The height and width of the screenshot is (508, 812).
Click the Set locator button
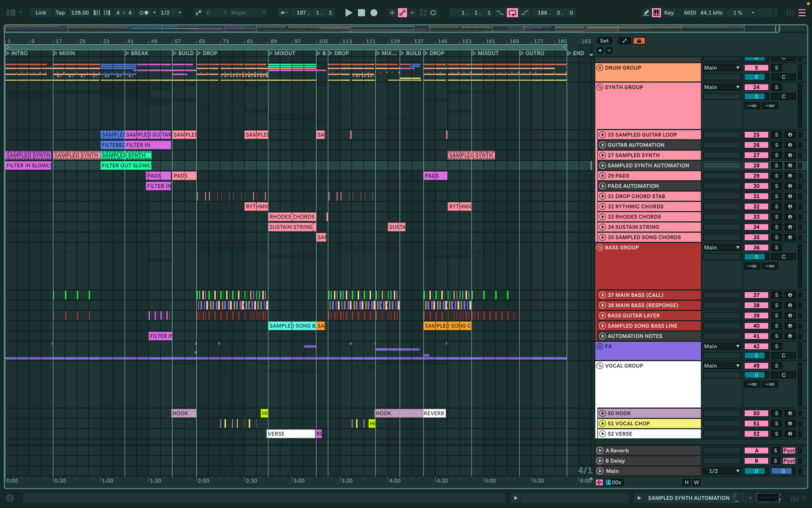(x=604, y=41)
